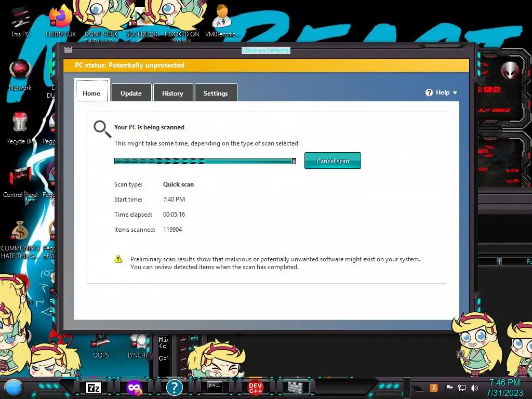Click the PC status Potentially unprotected banner
The width and height of the screenshot is (532, 399).
pyautogui.click(x=267, y=65)
